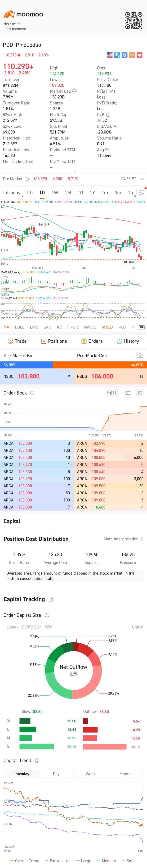Switch Capital Trend to Day tab
This screenshot has height=868, width=147.
pyautogui.click(x=56, y=774)
